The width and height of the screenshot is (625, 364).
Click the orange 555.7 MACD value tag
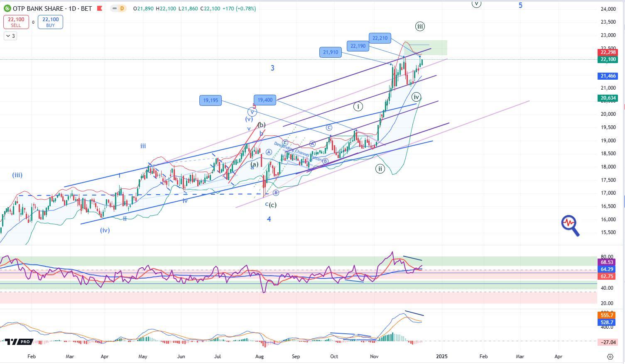[x=607, y=315]
